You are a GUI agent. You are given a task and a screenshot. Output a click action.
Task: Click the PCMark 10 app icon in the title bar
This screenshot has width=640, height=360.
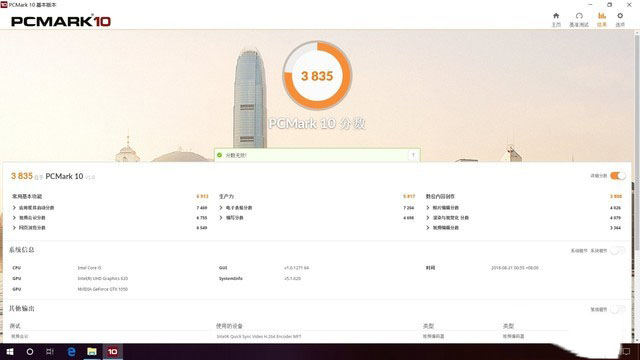point(4,4)
